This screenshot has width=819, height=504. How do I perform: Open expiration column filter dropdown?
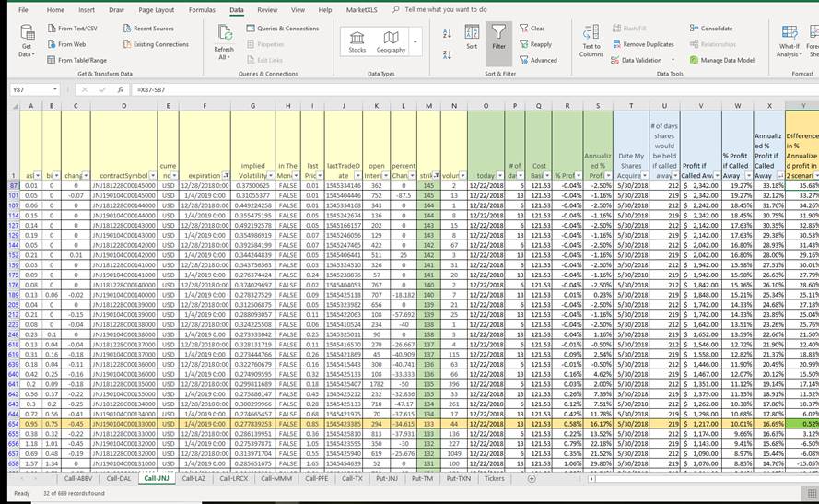pyautogui.click(x=226, y=175)
